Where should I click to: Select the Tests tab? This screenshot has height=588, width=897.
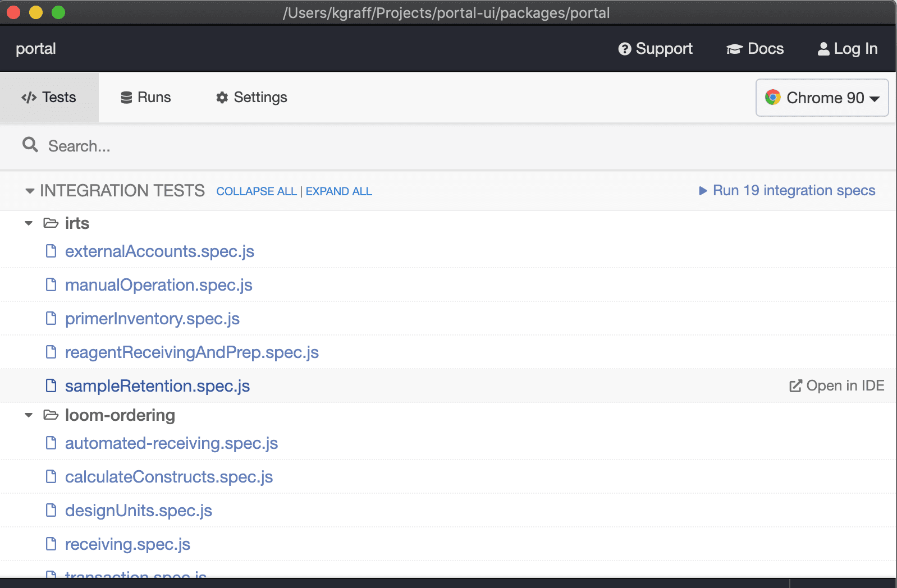49,98
